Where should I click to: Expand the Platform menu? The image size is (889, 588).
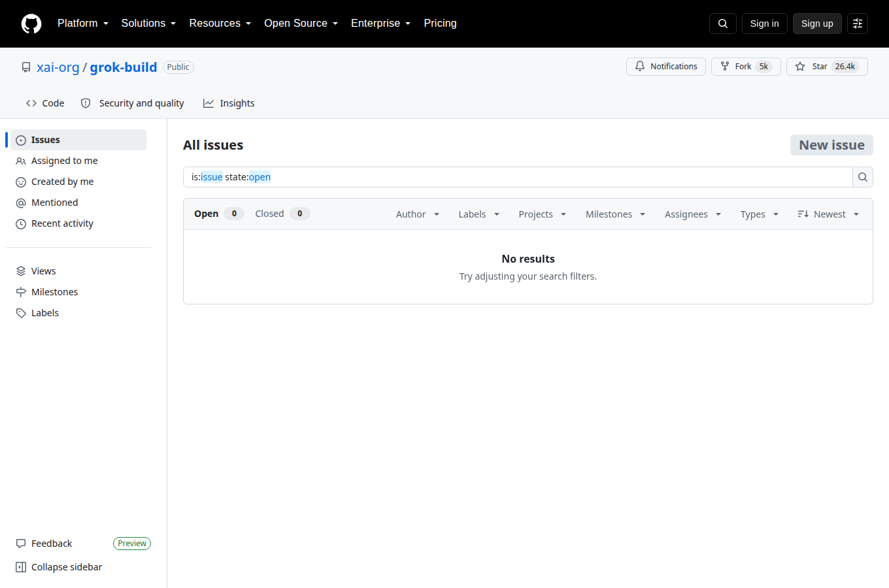click(83, 24)
